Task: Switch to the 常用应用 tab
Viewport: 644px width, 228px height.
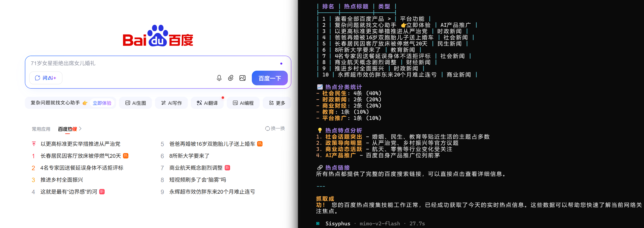Action: point(41,129)
